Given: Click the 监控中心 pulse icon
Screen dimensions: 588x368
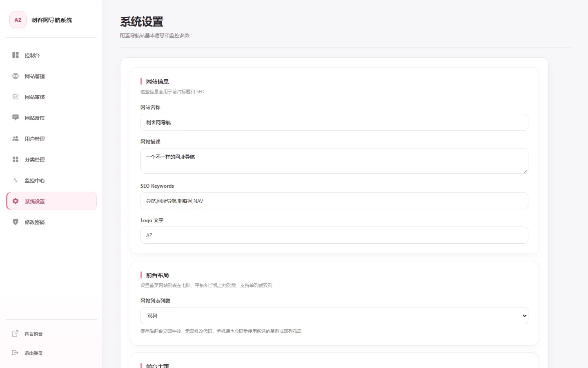Looking at the screenshot, I should click(x=16, y=180).
